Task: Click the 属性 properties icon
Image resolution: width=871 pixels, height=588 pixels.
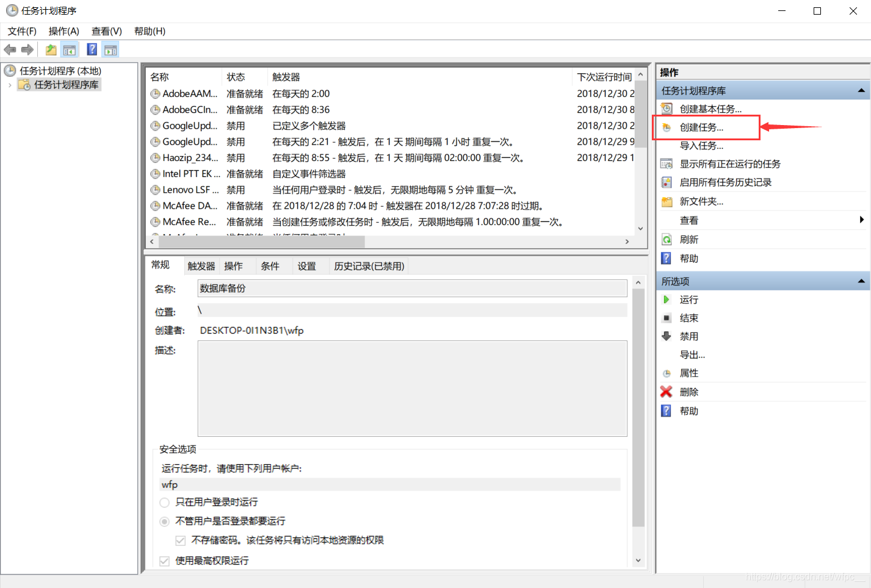Action: [x=667, y=373]
